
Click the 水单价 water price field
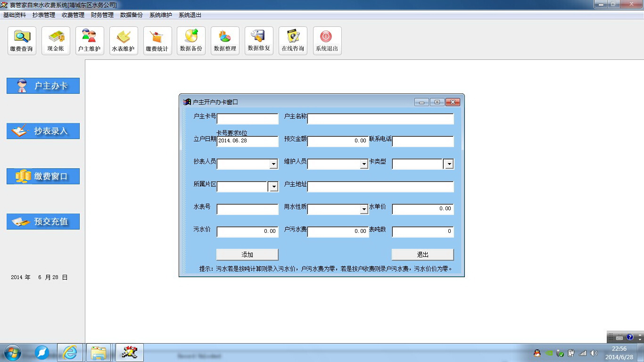click(423, 209)
